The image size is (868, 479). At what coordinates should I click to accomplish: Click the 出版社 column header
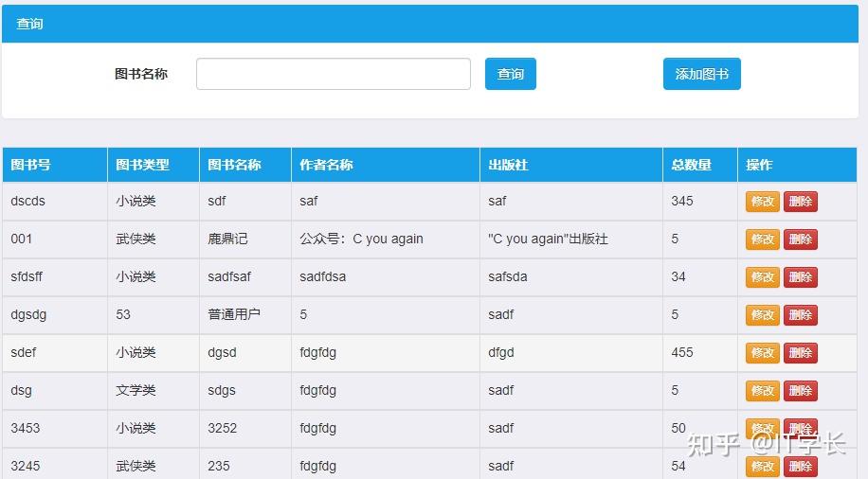tap(571, 165)
